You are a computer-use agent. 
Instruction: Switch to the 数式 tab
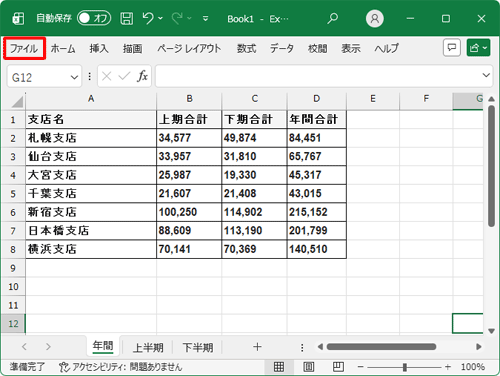pos(246,49)
